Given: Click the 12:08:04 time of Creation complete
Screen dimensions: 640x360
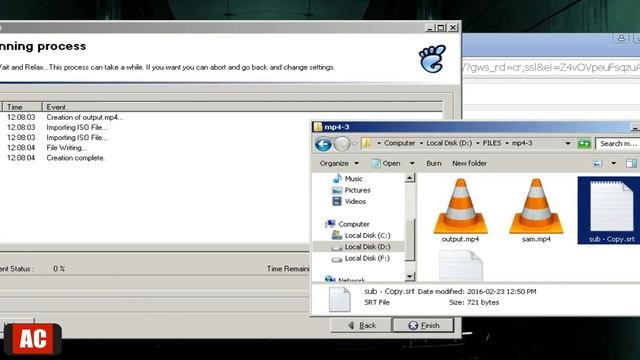Looking at the screenshot, I should (21, 158).
